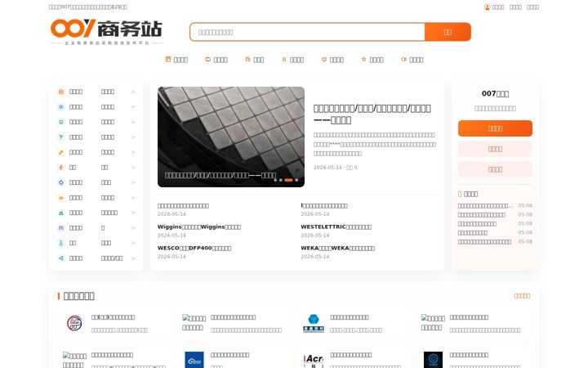588x368 pixels.
Task: Expand the lightning-icon category row arrow
Action: coord(133,168)
